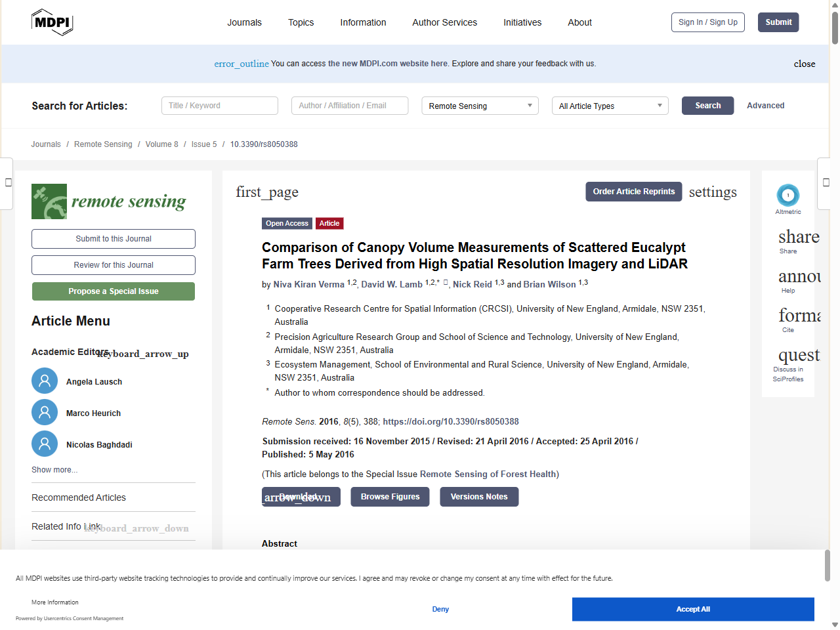This screenshot has width=840, height=630.
Task: Click Marco Heurich's profile avatar
Action: coord(45,413)
